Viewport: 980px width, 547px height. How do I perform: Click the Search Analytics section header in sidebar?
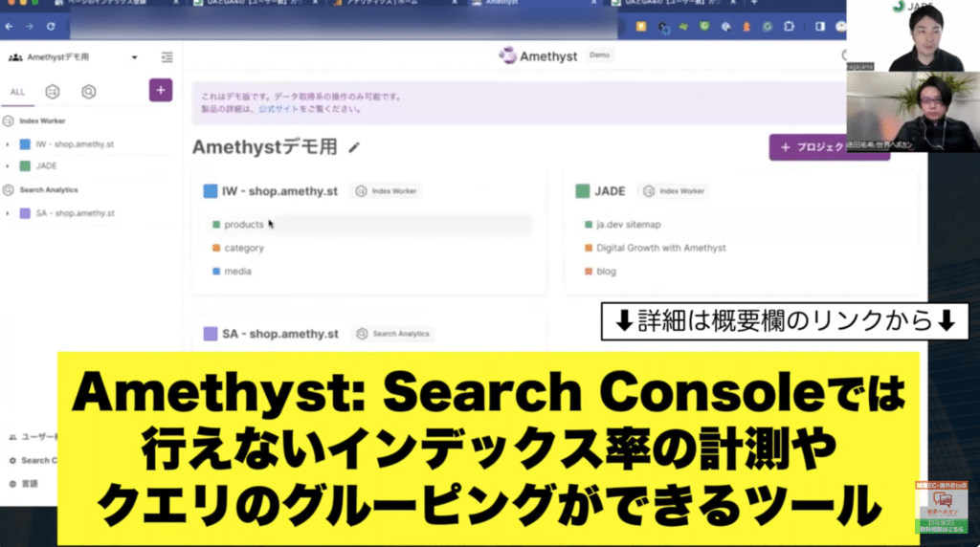tap(48, 190)
